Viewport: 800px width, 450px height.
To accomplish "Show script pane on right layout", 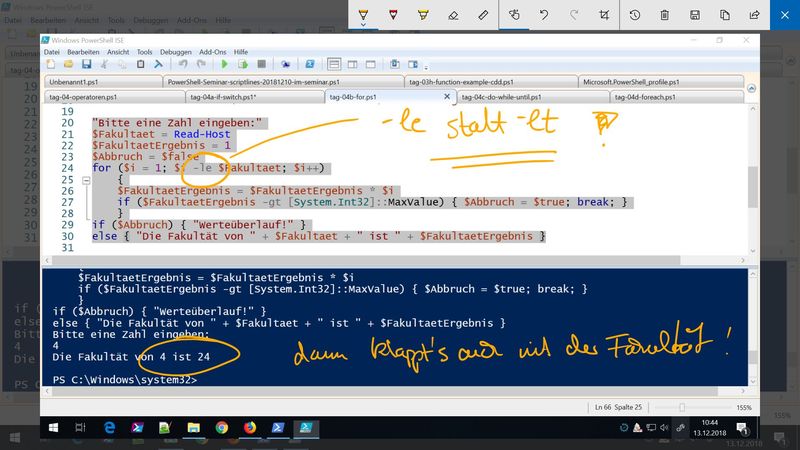I will pos(353,64).
